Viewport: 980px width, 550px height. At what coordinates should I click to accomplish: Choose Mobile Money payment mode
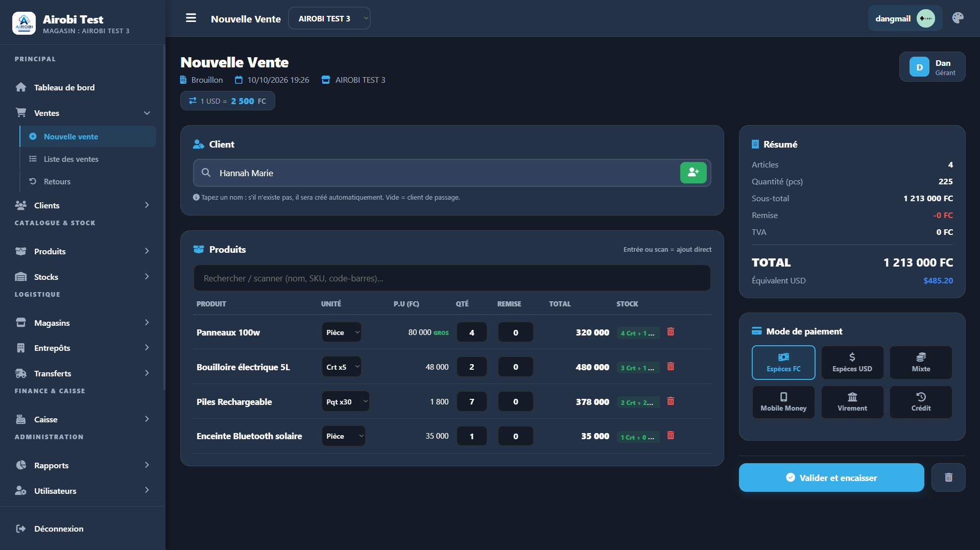click(x=783, y=402)
